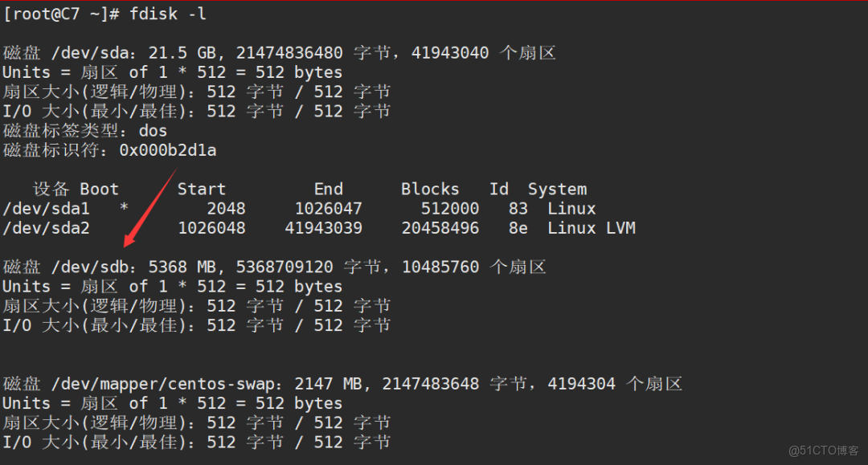This screenshot has height=465, width=868.
Task: Select the disk identifier 0x000b2d1a
Action: click(167, 149)
